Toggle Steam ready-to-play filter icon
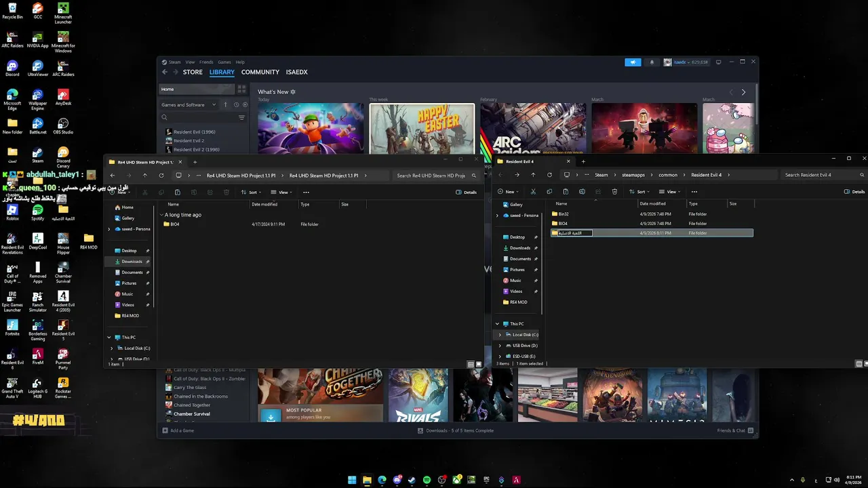 coord(245,105)
